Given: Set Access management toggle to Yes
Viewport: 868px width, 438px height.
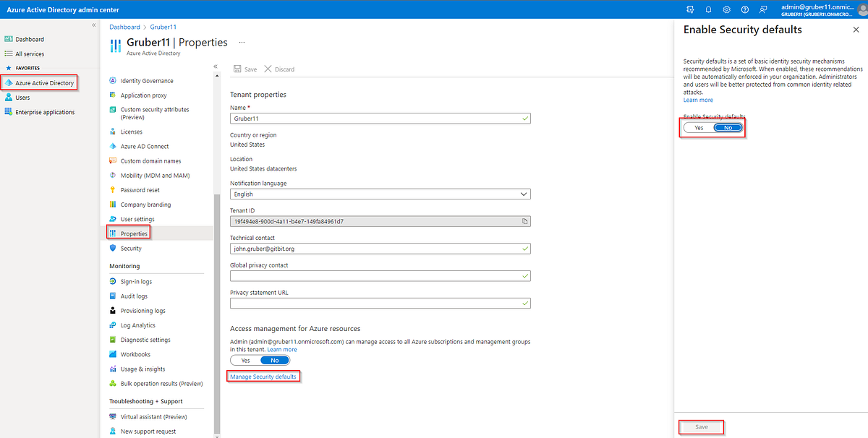Looking at the screenshot, I should tap(245, 359).
